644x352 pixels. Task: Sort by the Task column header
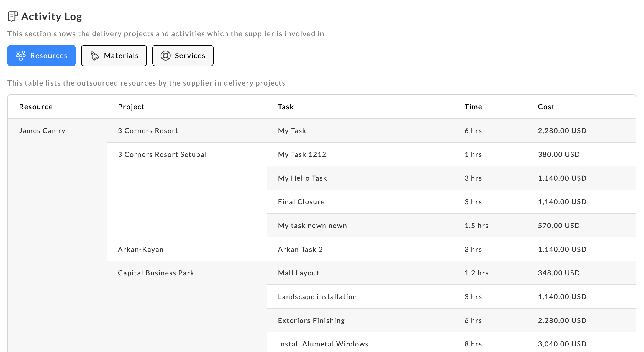[286, 107]
